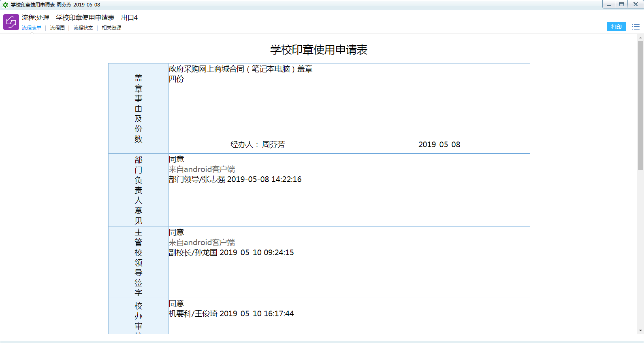Screen dimensions: 644x343
Task: Switch to the 流程表单 tab
Action: (32, 28)
